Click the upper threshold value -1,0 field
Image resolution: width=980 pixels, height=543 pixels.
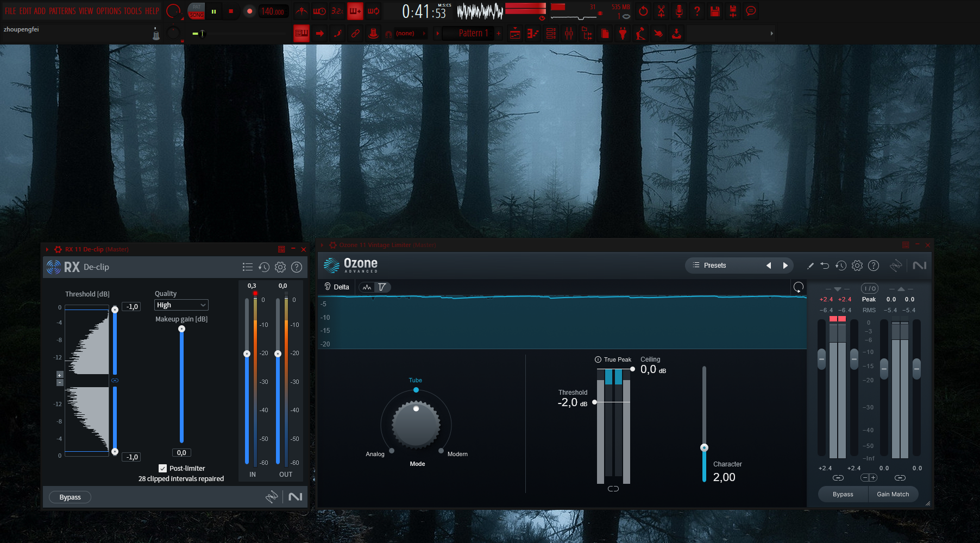(132, 307)
